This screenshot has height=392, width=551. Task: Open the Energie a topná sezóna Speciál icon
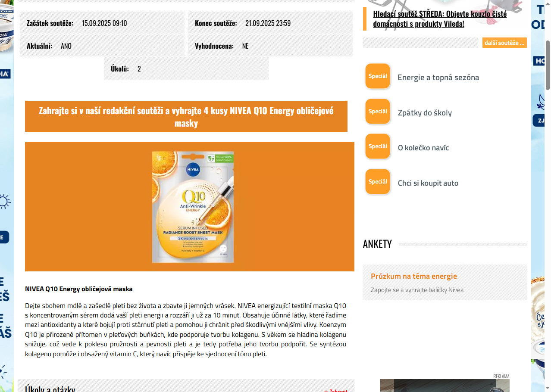(x=378, y=77)
